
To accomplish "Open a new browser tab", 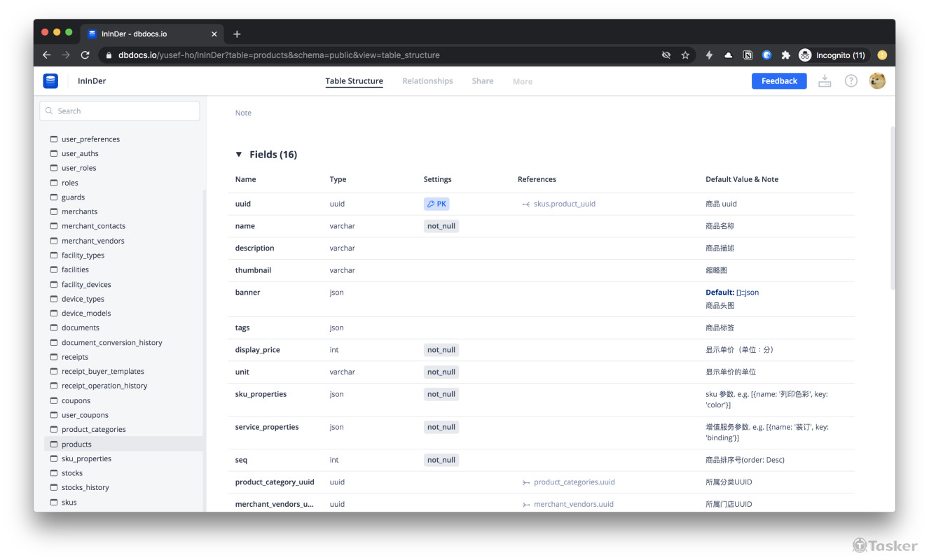I will (x=237, y=34).
